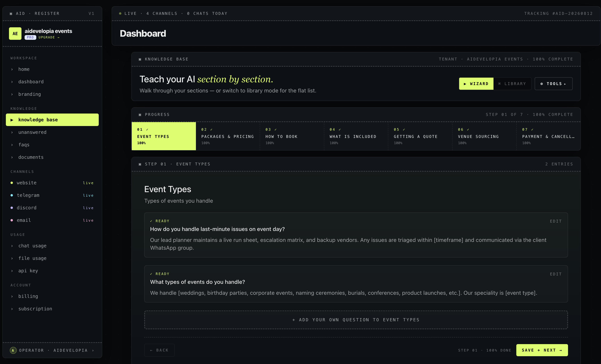Click chevron next to home

[x=12, y=69]
